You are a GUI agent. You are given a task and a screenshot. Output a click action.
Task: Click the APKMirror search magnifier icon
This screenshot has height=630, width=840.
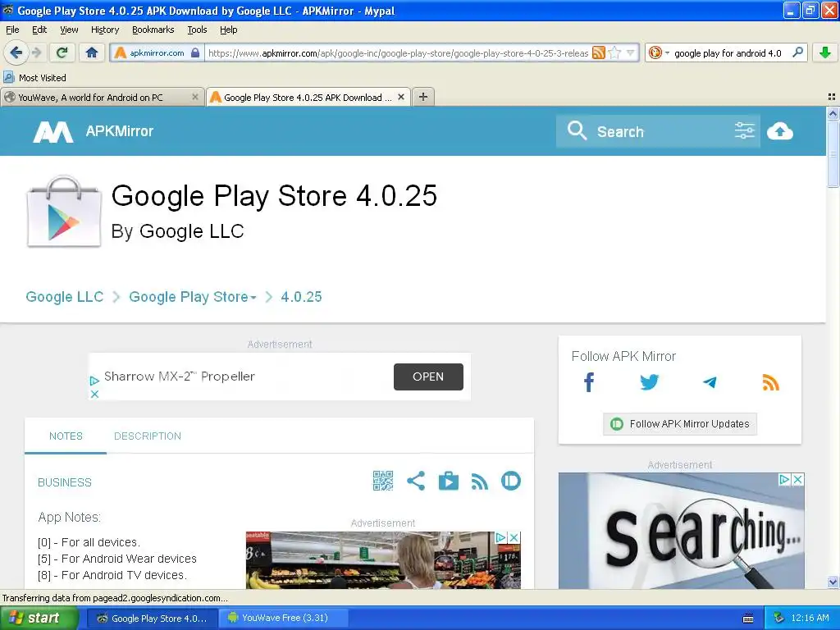[x=577, y=130]
